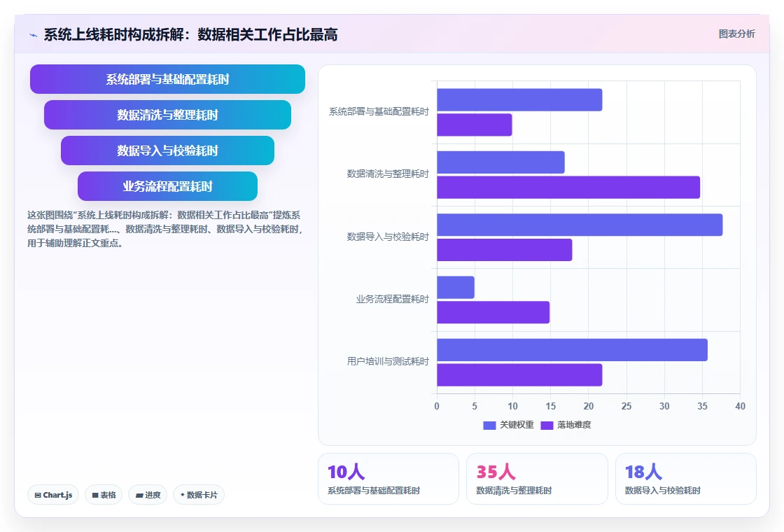
Task: Click the 落地难度 bar for 数据导入与校验耗时
Action: coord(505,250)
